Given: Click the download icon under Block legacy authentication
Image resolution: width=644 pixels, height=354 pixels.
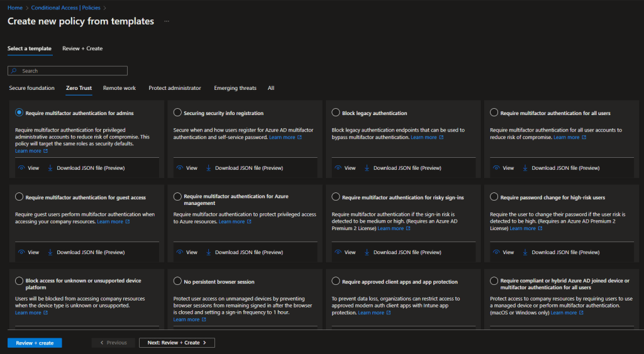Looking at the screenshot, I should [367, 168].
